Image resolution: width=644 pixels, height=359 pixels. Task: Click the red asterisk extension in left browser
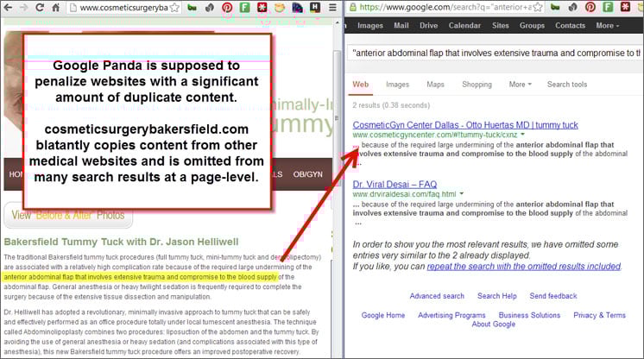coord(262,8)
